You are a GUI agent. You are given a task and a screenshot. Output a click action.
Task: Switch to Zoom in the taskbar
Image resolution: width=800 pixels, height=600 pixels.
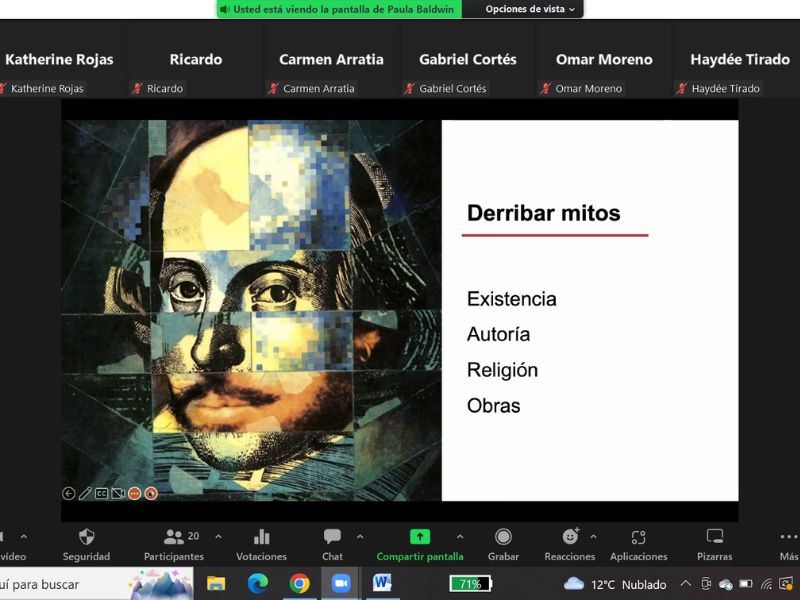[341, 584]
